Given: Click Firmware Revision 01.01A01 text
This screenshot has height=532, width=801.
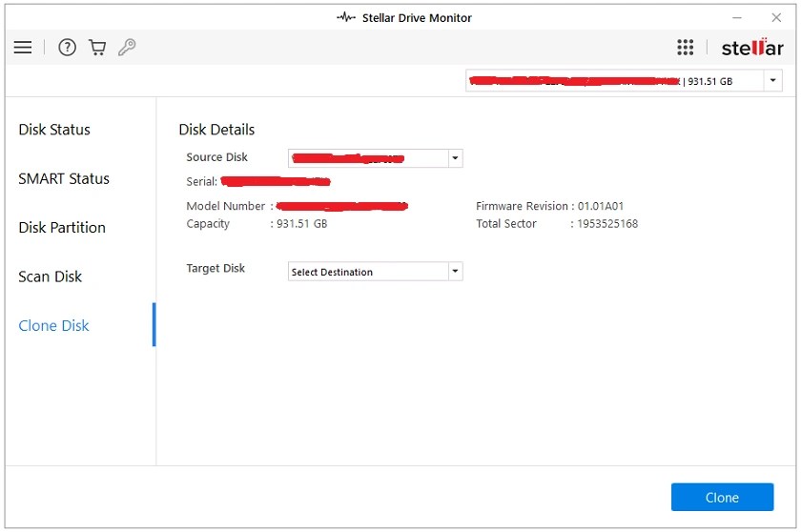Looking at the screenshot, I should [x=549, y=206].
